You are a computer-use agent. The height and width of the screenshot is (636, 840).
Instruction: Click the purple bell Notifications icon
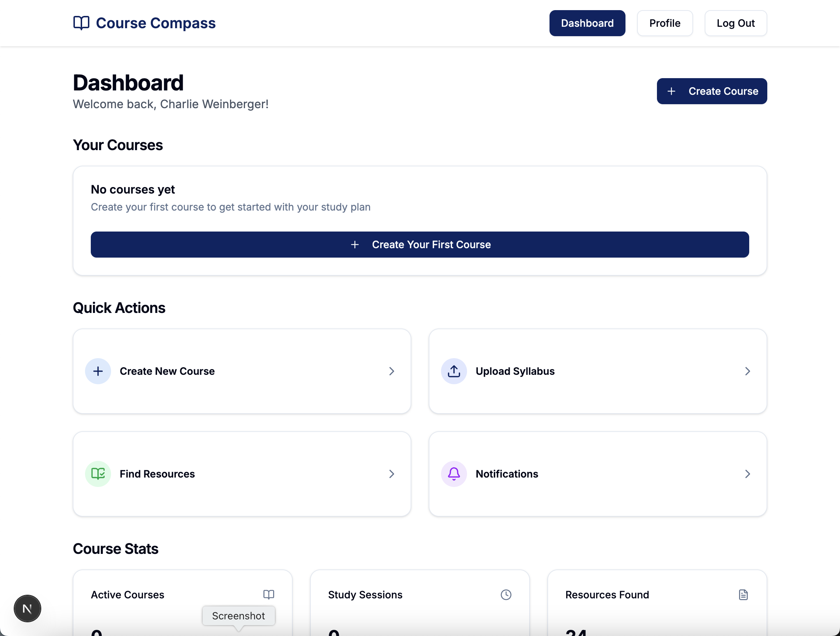(454, 474)
